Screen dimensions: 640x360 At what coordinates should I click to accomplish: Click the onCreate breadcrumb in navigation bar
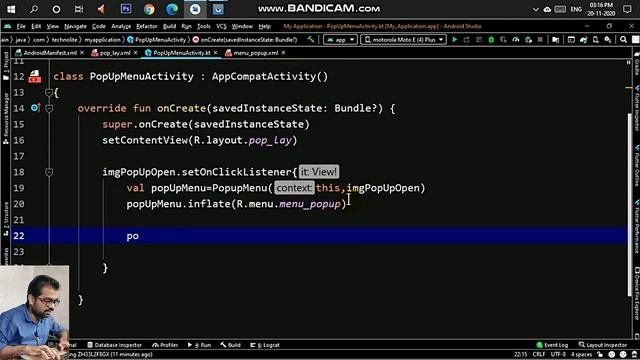click(245, 40)
